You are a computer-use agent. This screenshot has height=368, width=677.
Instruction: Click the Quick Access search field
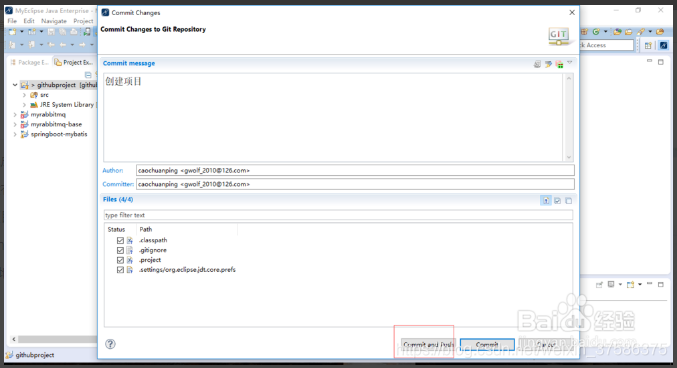click(607, 45)
